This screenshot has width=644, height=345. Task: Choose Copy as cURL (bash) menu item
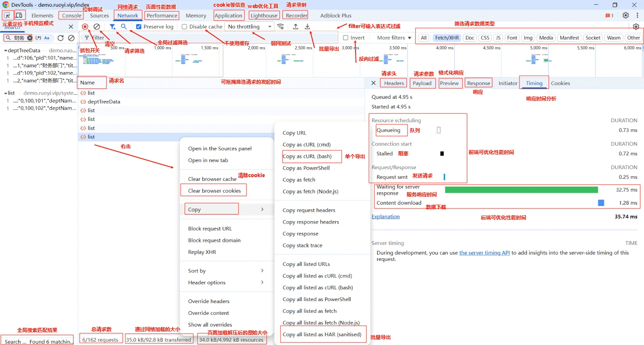307,156
